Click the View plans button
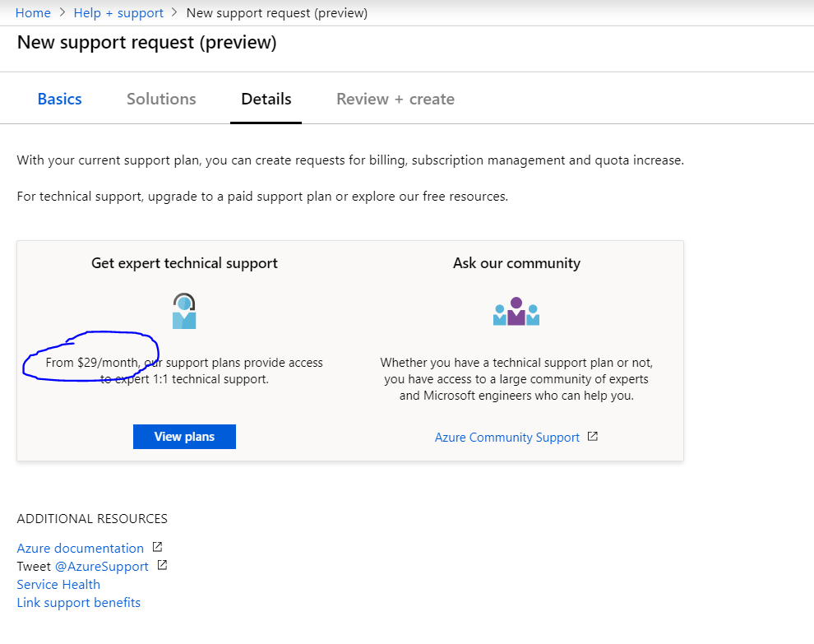The width and height of the screenshot is (814, 644). coord(184,437)
